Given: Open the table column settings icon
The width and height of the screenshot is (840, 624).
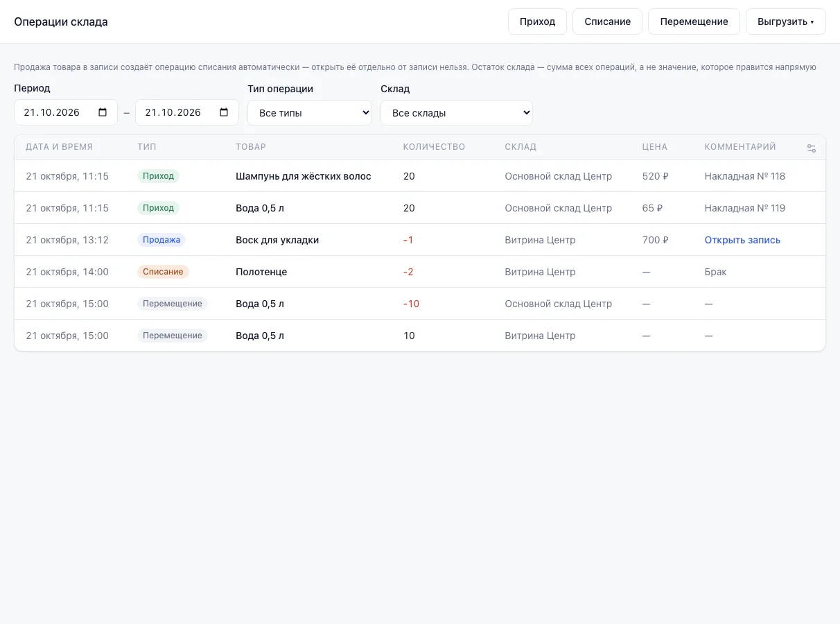Looking at the screenshot, I should click(812, 148).
